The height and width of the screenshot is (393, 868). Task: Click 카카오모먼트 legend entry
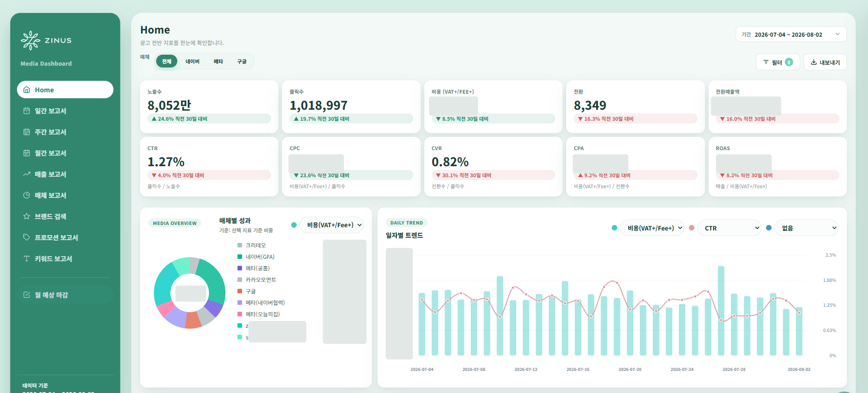click(257, 280)
